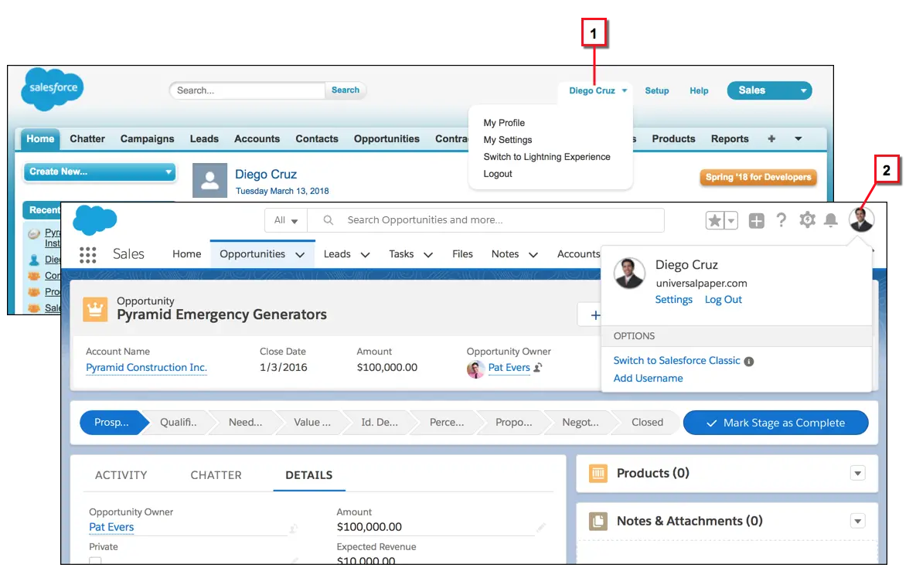
Task: Click the info icon next to Switch to Salesforce Classic
Action: pos(749,362)
